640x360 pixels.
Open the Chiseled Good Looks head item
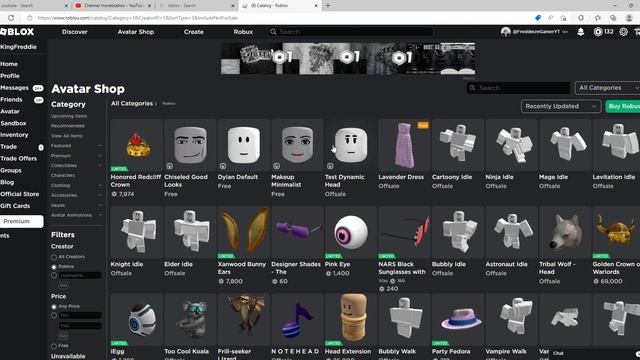click(190, 145)
